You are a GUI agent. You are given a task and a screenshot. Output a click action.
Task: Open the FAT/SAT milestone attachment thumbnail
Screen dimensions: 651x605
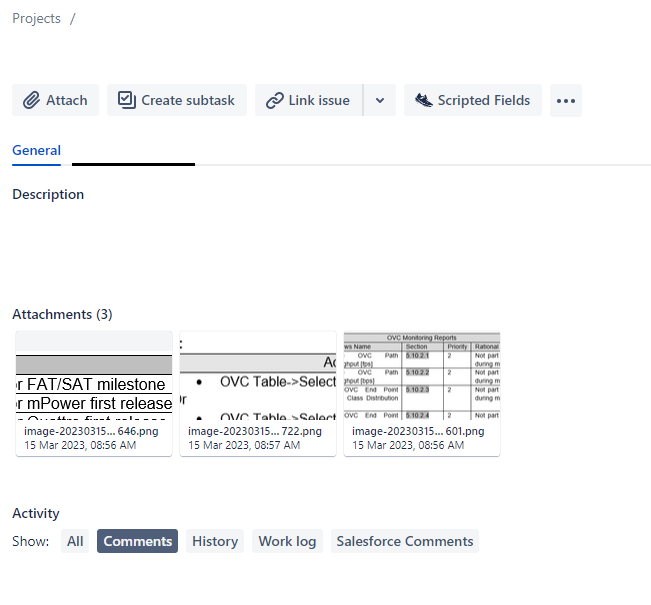coord(94,375)
